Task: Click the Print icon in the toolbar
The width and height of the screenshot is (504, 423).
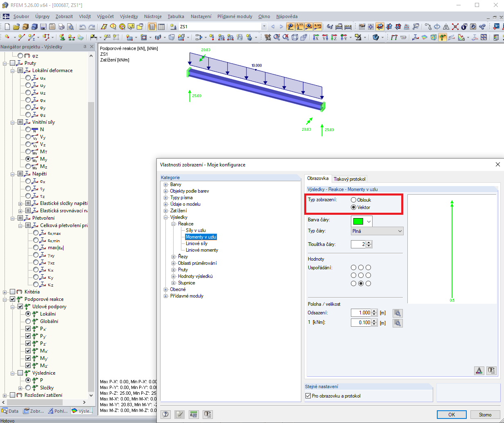Action: point(61,27)
